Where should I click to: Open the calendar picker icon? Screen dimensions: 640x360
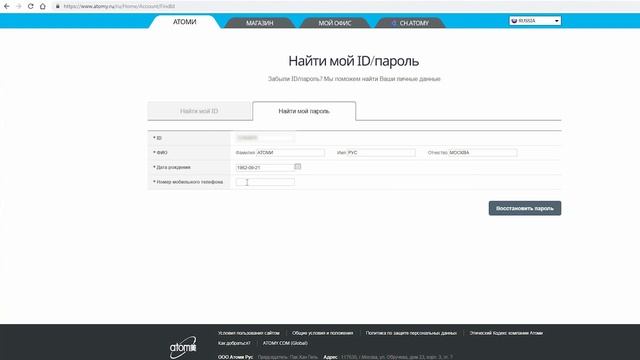click(298, 167)
